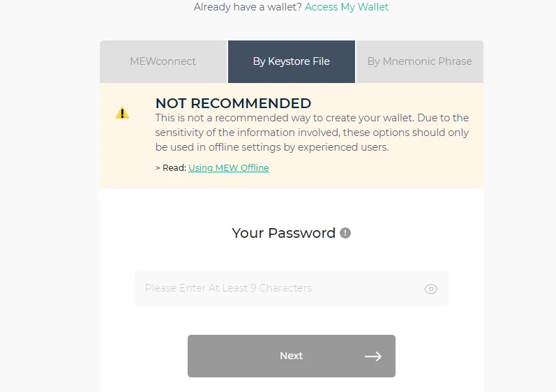This screenshot has width=556, height=392.
Task: Focus the password input field
Action: (x=292, y=288)
